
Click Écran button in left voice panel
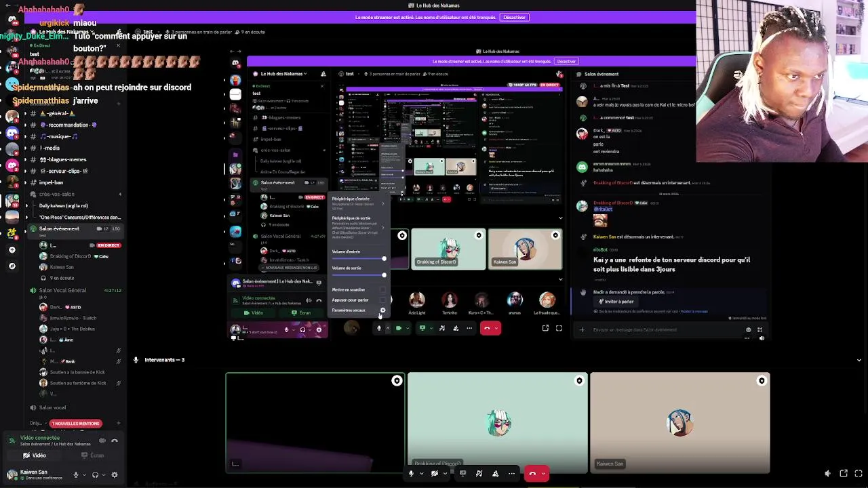[x=93, y=455]
